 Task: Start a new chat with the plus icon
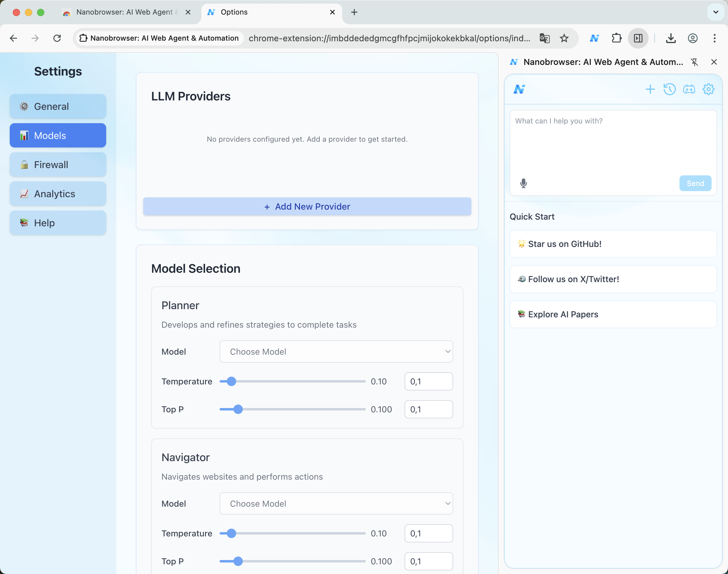tap(650, 89)
